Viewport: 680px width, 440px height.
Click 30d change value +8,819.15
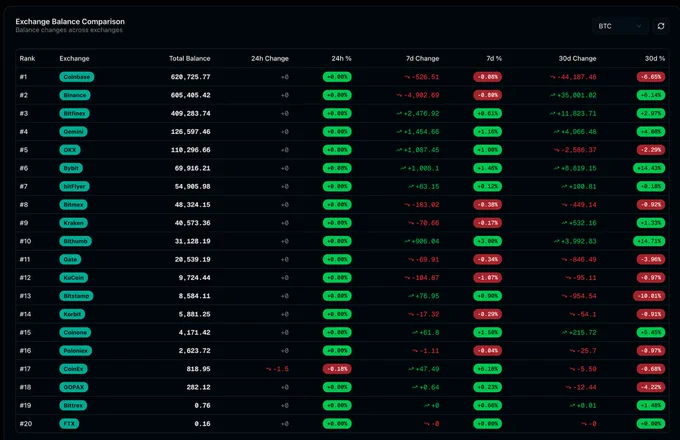tap(575, 168)
